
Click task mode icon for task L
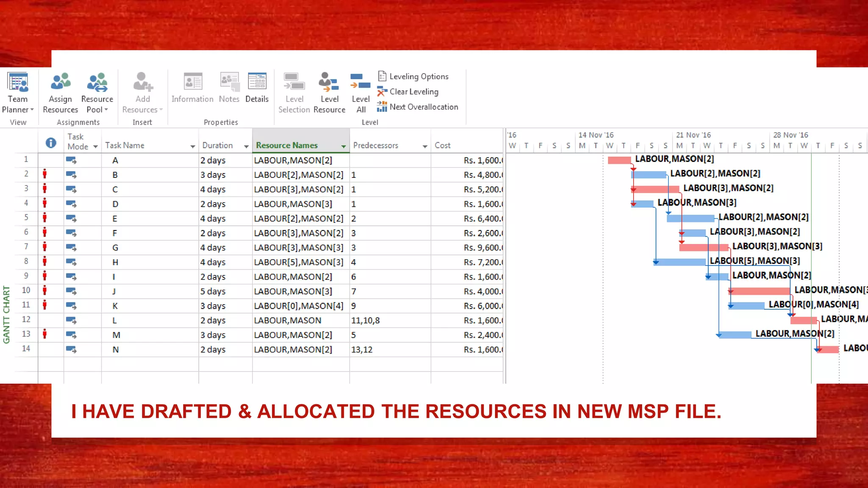coord(71,320)
